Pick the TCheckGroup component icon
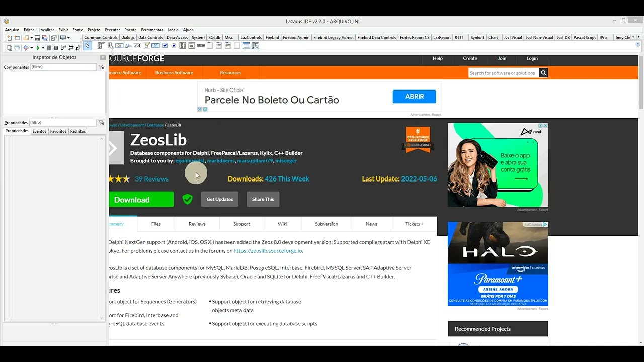Image resolution: width=644 pixels, height=362 pixels. click(228, 46)
